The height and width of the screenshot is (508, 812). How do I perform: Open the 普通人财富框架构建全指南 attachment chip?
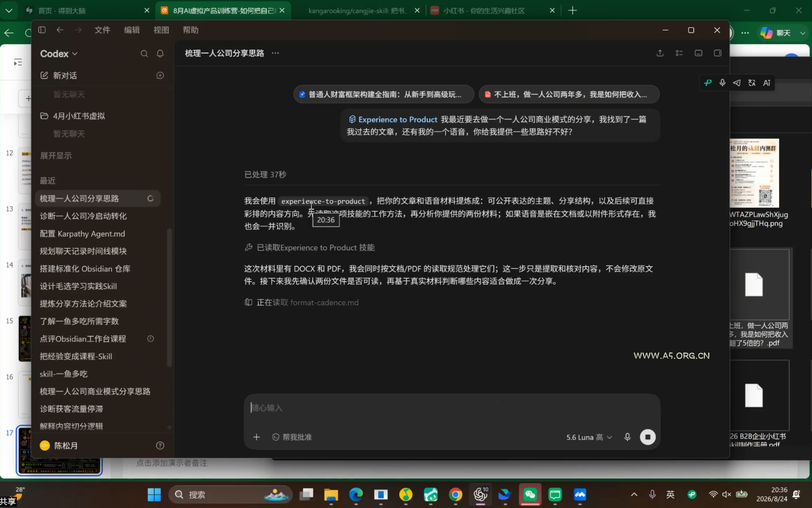coord(384,94)
